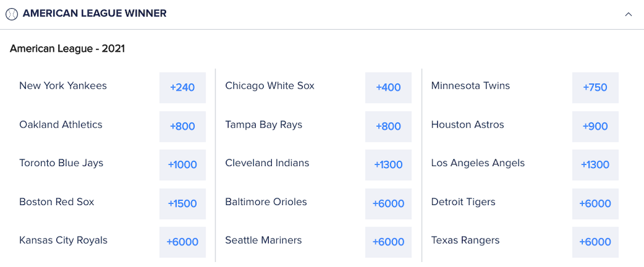The image size is (644, 267).
Task: Collapse the American League Winner section
Action: click(629, 14)
